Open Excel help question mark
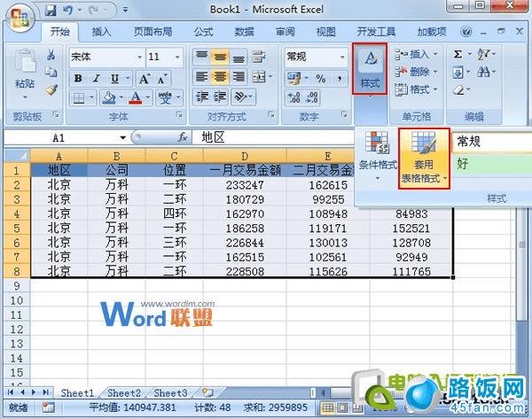532x419 pixels. 466,32
